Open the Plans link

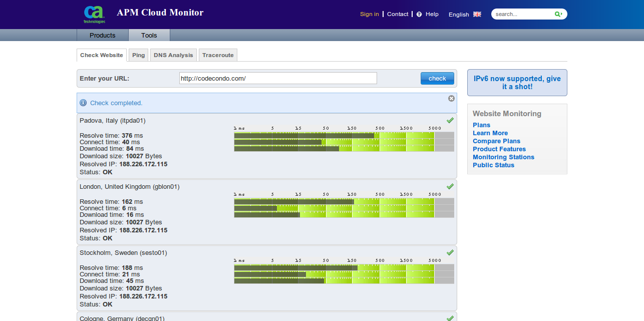(482, 125)
